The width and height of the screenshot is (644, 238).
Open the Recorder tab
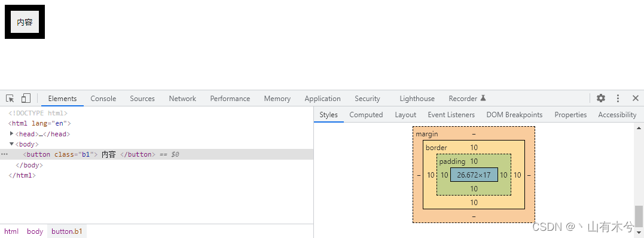(x=463, y=99)
